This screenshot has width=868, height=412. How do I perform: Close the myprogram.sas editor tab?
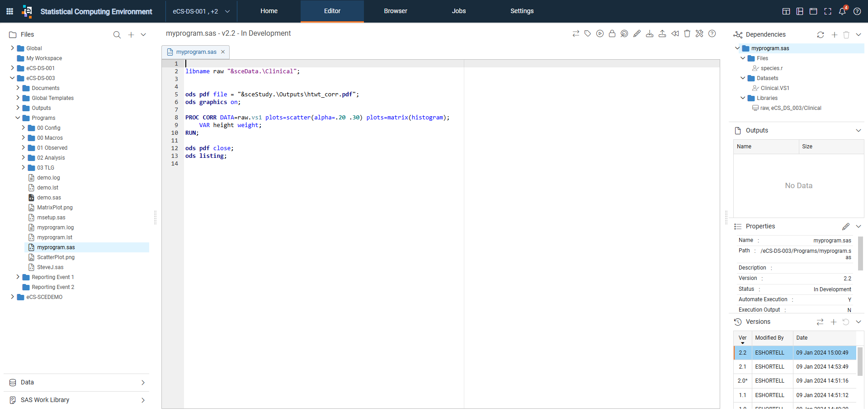(x=223, y=52)
